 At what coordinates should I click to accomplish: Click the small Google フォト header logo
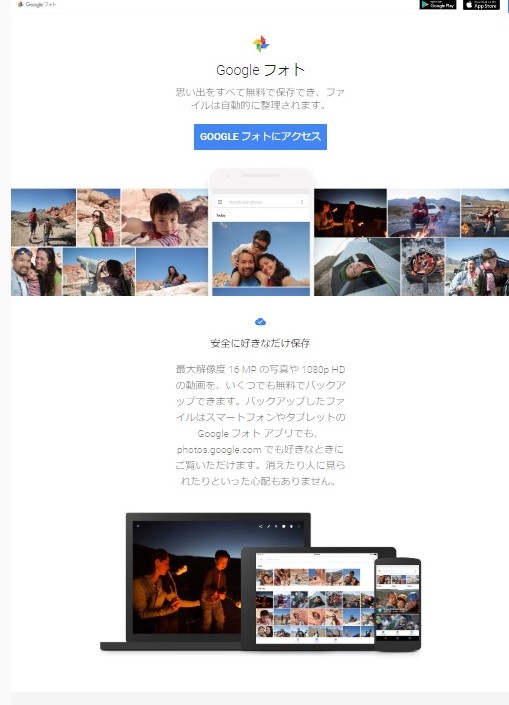coord(36,4)
